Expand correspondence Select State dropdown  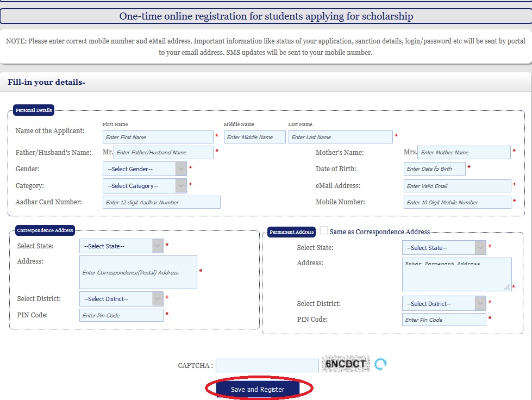122,246
